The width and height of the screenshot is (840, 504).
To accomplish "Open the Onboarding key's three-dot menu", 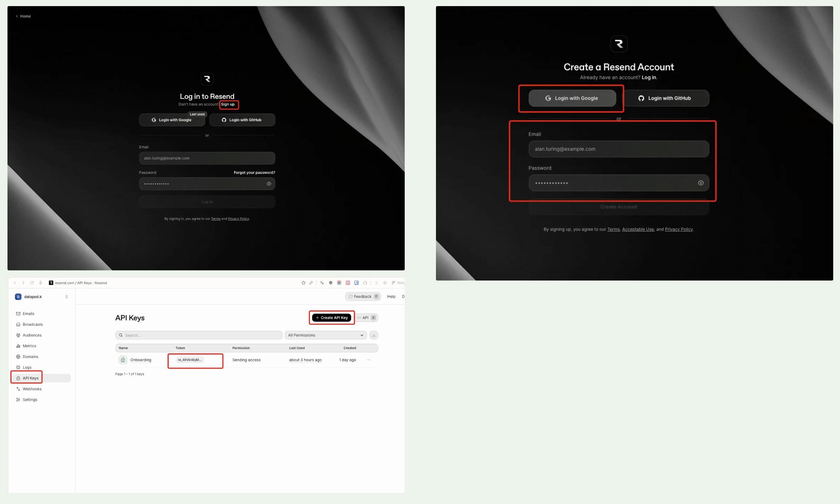I will [368, 360].
